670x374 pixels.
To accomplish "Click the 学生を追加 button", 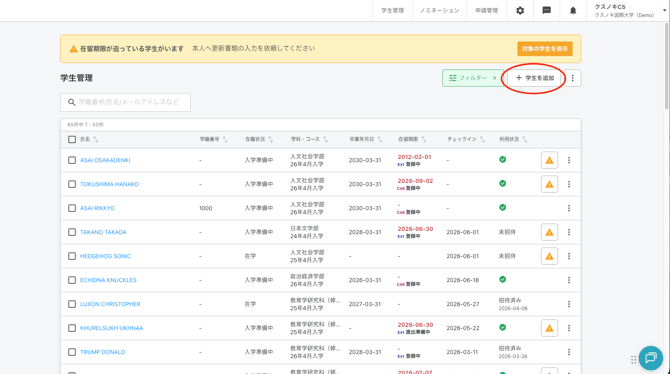I will tap(534, 78).
